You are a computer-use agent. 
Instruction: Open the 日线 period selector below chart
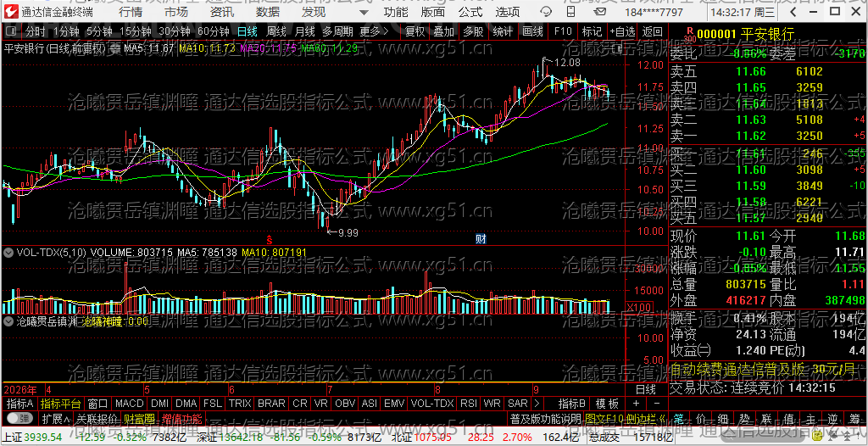tap(645, 389)
